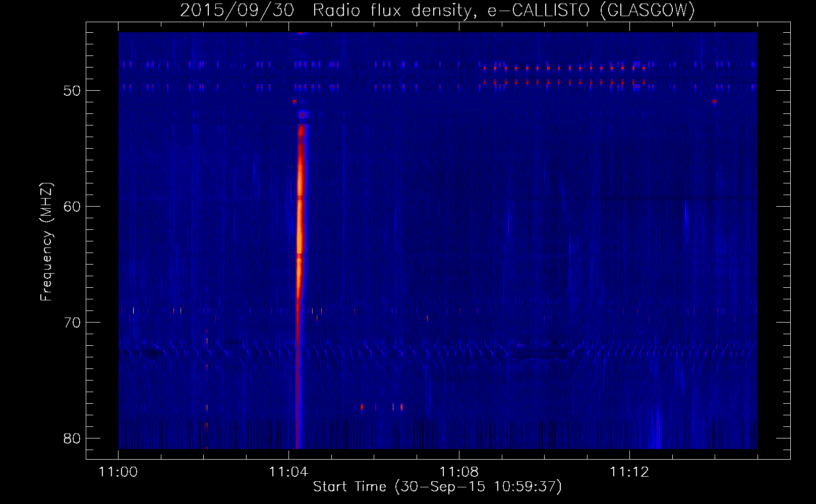The image size is (816, 504).
Task: Click the 11:08 time tick label
Action: point(459,472)
